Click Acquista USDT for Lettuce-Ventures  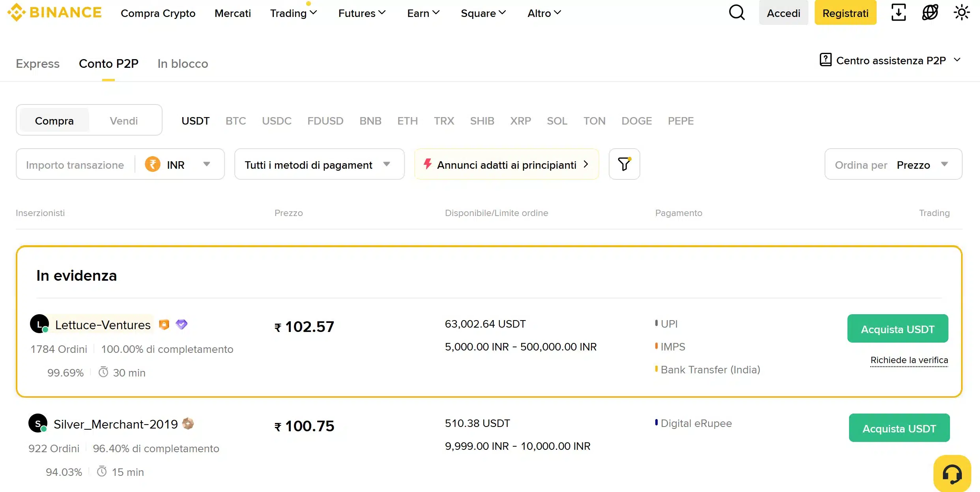pyautogui.click(x=897, y=328)
